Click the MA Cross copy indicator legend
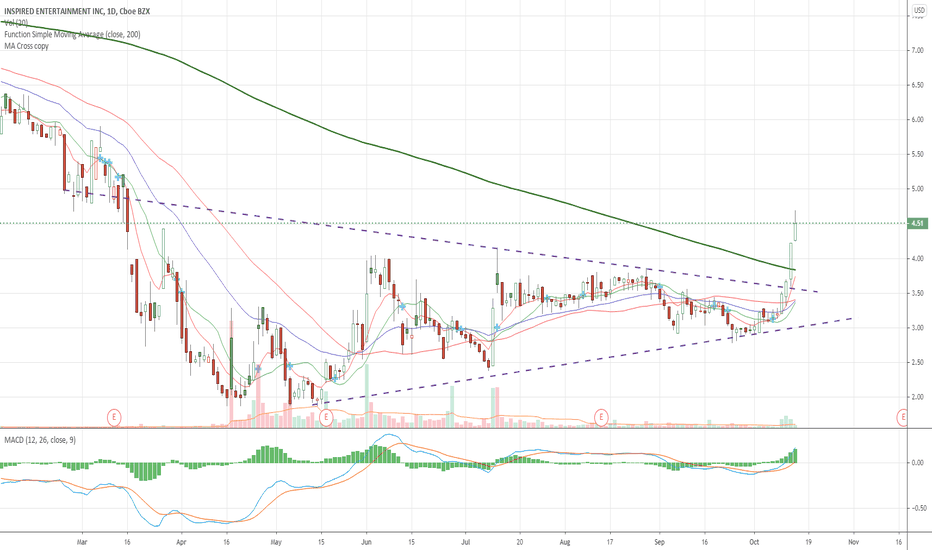The image size is (932, 550). (x=26, y=46)
